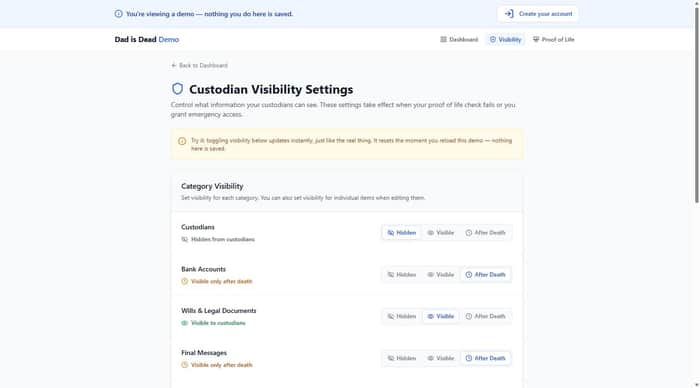Click the back arrow icon near Back to Dashboard
The height and width of the screenshot is (388, 700).
point(174,66)
